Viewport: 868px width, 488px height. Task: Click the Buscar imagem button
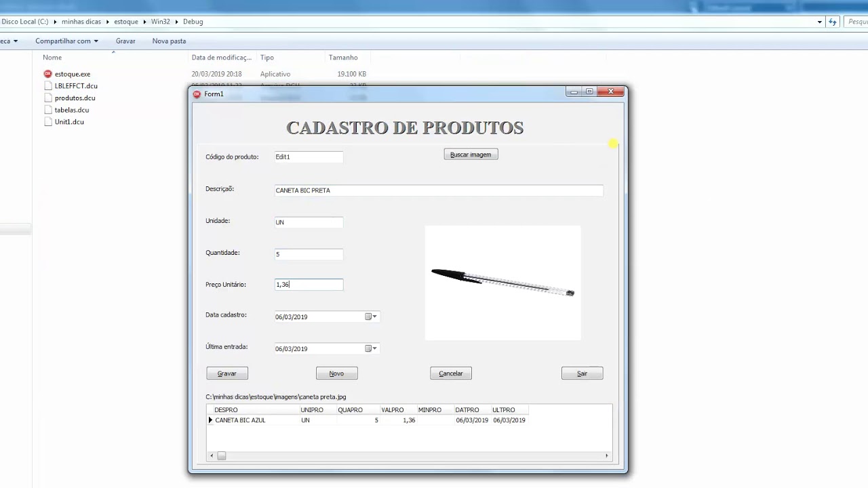click(x=471, y=155)
